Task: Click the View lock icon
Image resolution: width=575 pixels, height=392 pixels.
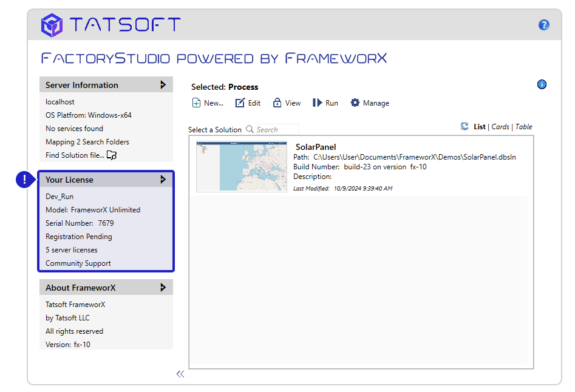Action: pos(277,103)
